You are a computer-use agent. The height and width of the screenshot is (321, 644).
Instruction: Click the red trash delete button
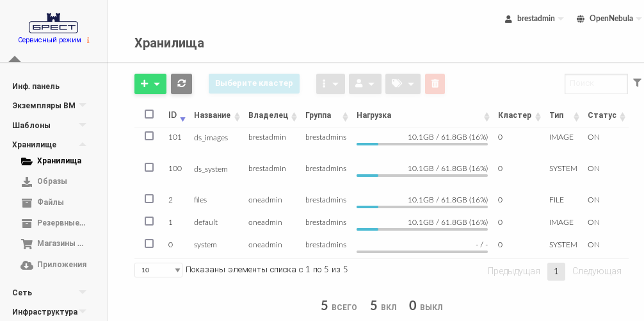tap(435, 84)
